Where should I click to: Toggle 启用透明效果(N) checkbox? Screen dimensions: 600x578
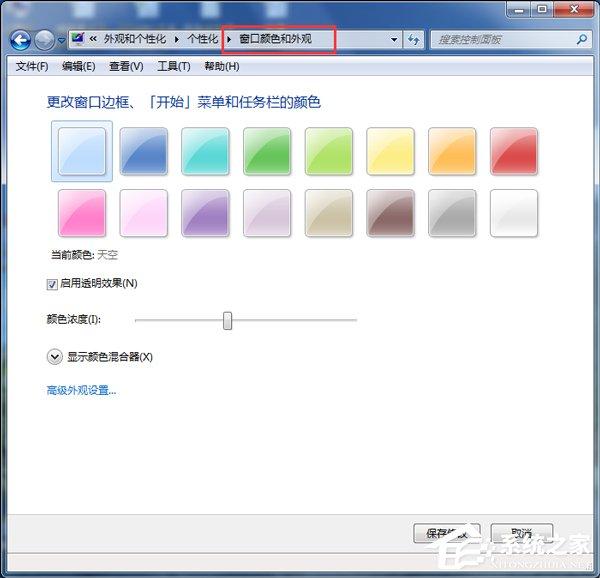(x=52, y=284)
